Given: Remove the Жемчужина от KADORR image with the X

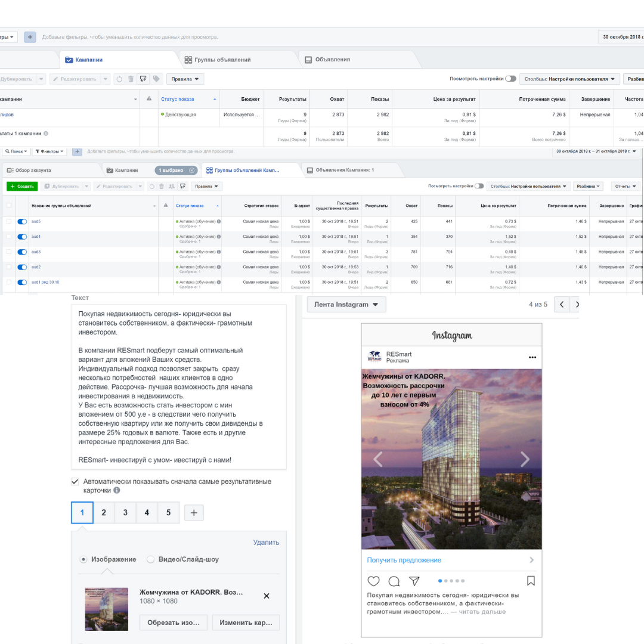Looking at the screenshot, I should [x=266, y=596].
